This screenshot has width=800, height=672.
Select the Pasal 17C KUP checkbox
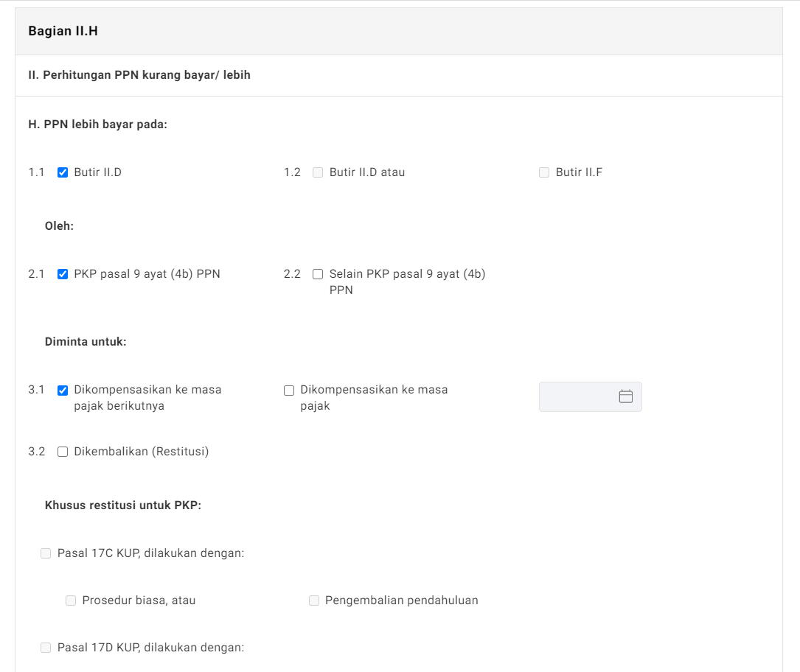click(46, 553)
